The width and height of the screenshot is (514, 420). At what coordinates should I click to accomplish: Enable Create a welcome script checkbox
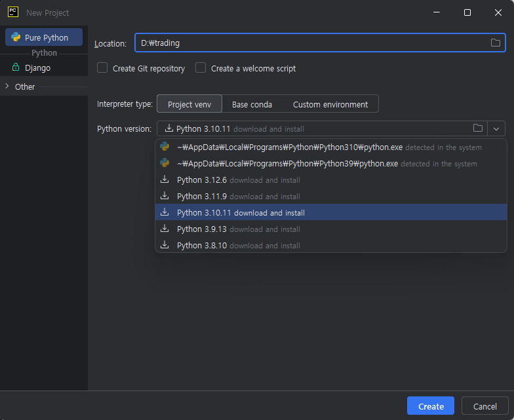click(x=201, y=68)
